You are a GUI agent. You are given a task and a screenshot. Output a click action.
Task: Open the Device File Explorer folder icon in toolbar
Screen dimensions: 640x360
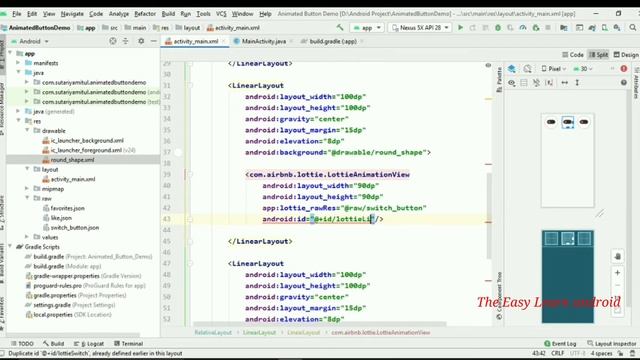[x=564, y=28]
